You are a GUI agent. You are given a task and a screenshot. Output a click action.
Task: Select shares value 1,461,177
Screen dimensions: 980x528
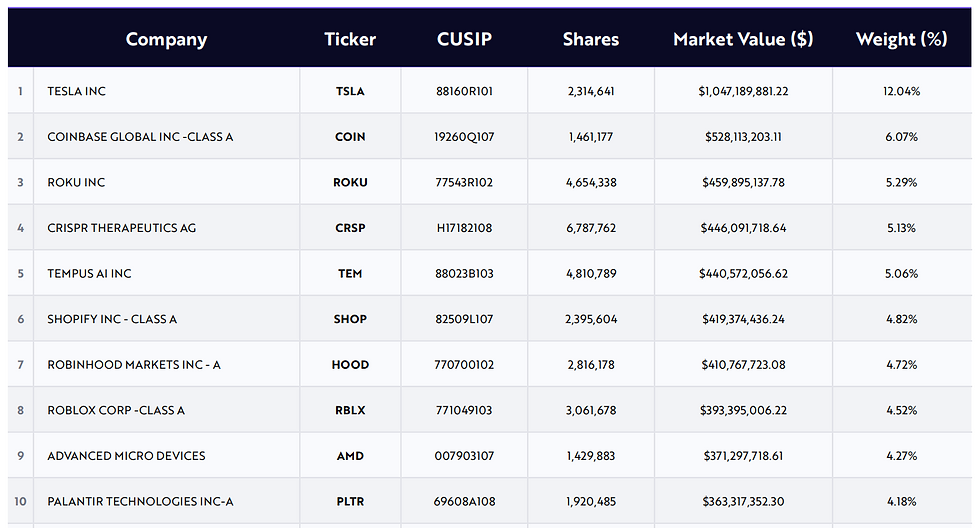coord(591,137)
